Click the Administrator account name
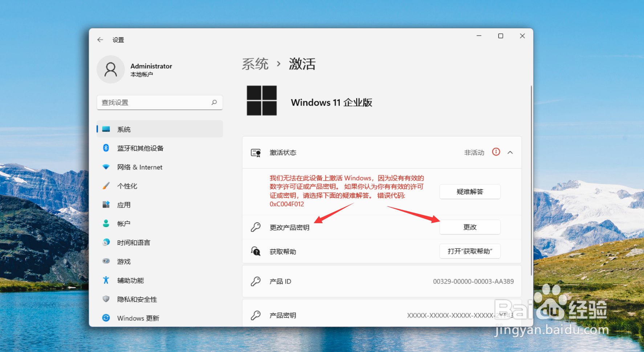 pyautogui.click(x=151, y=66)
